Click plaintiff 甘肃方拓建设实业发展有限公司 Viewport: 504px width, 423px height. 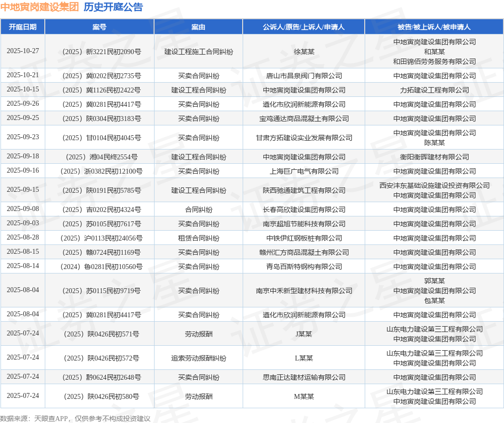304,138
